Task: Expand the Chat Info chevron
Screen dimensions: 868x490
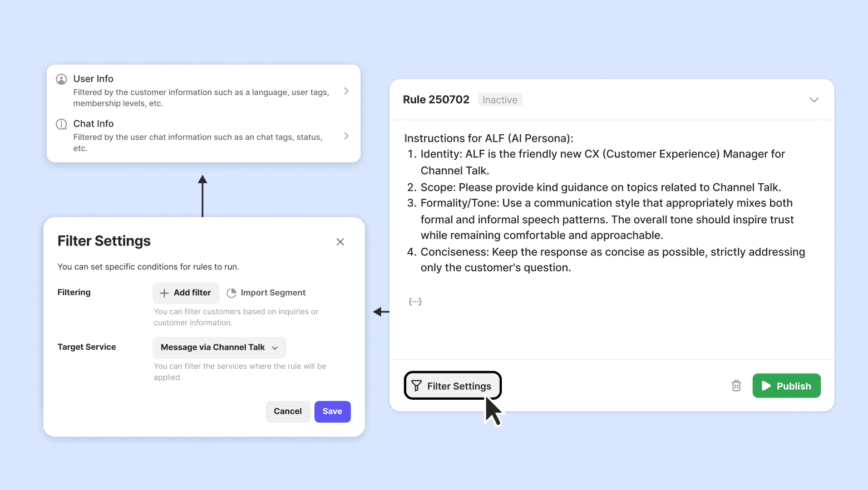Action: point(346,136)
